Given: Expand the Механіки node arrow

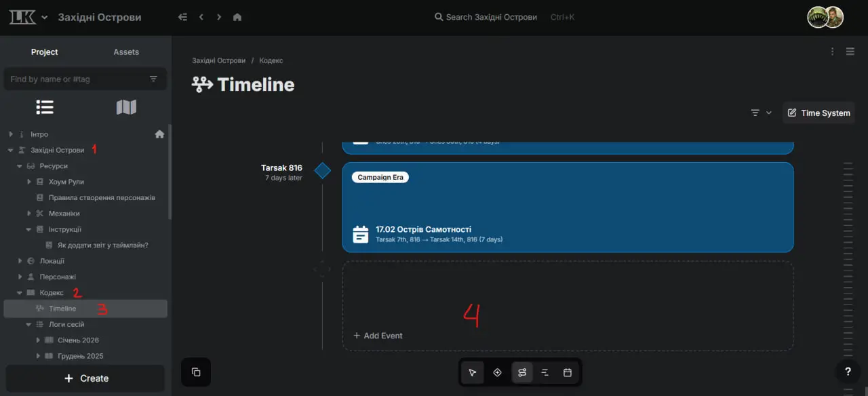Looking at the screenshot, I should point(29,214).
